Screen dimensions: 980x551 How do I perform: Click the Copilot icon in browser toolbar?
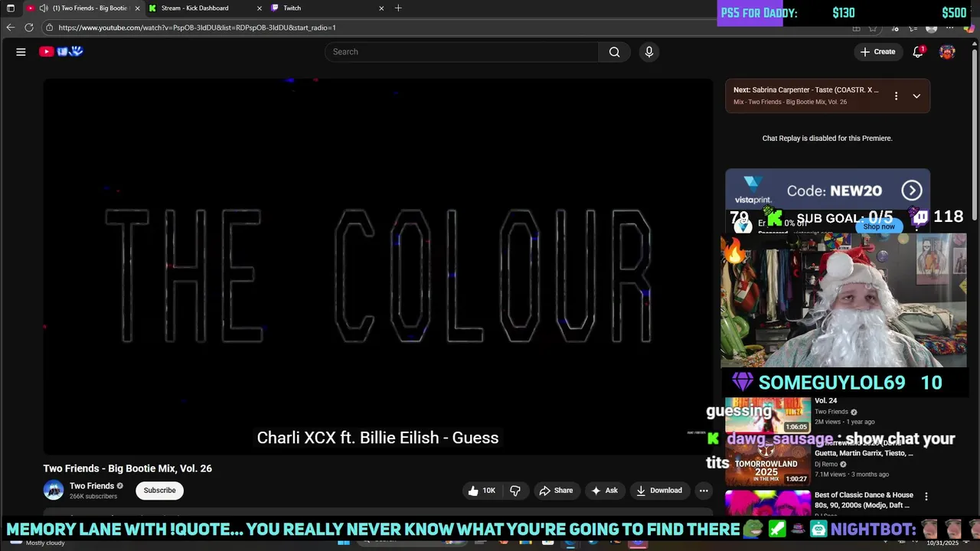point(969,28)
